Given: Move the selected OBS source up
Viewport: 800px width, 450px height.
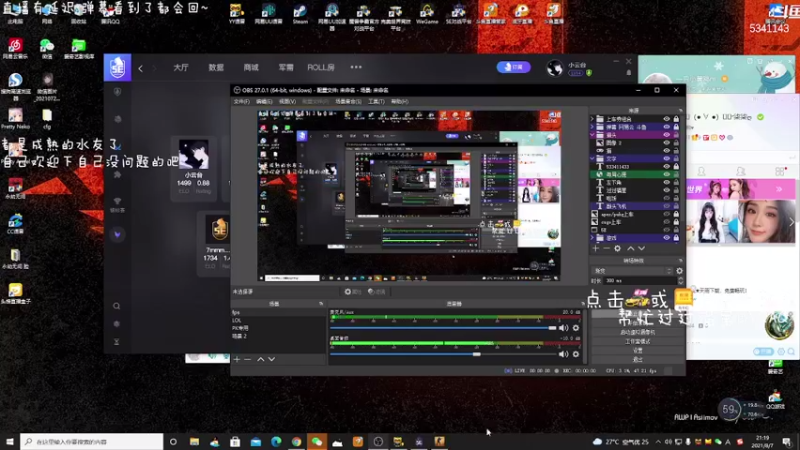Looking at the screenshot, I should 631,248.
